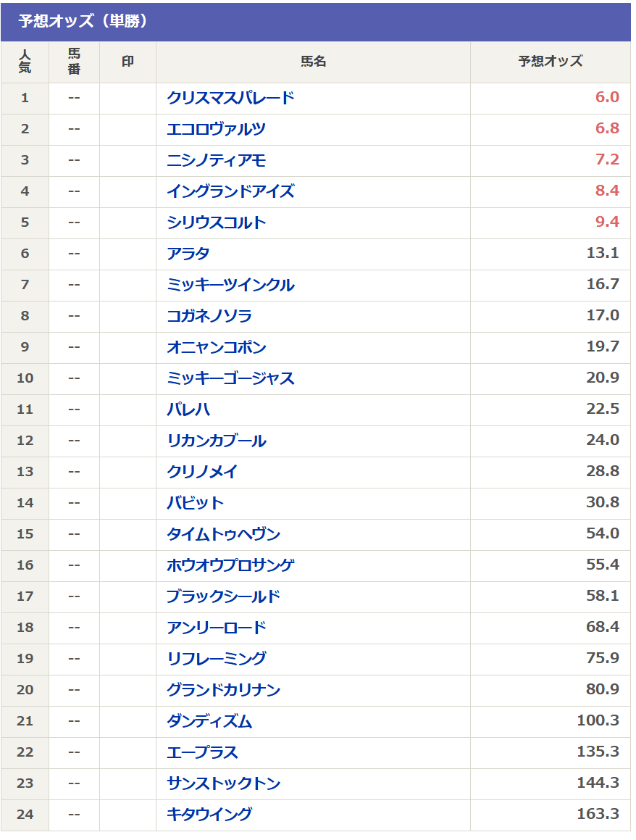Click the 6.0 odds value for クリスマスパレード

point(607,98)
